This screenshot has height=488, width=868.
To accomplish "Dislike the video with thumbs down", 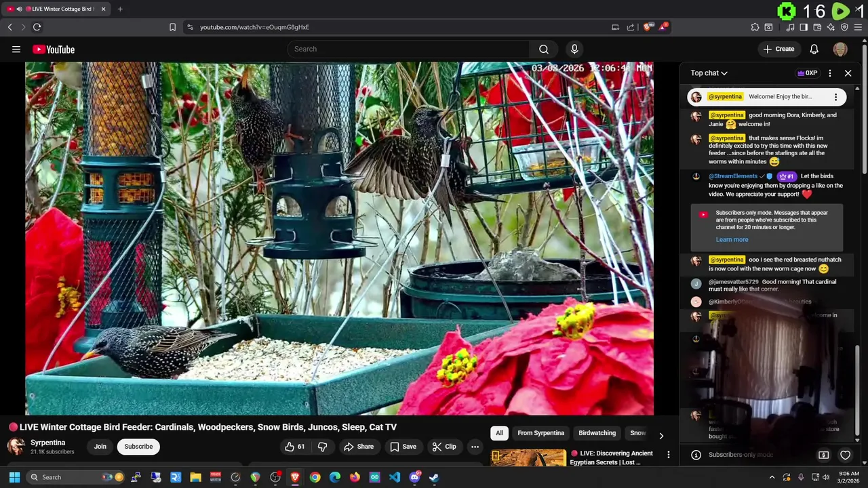I will [323, 447].
